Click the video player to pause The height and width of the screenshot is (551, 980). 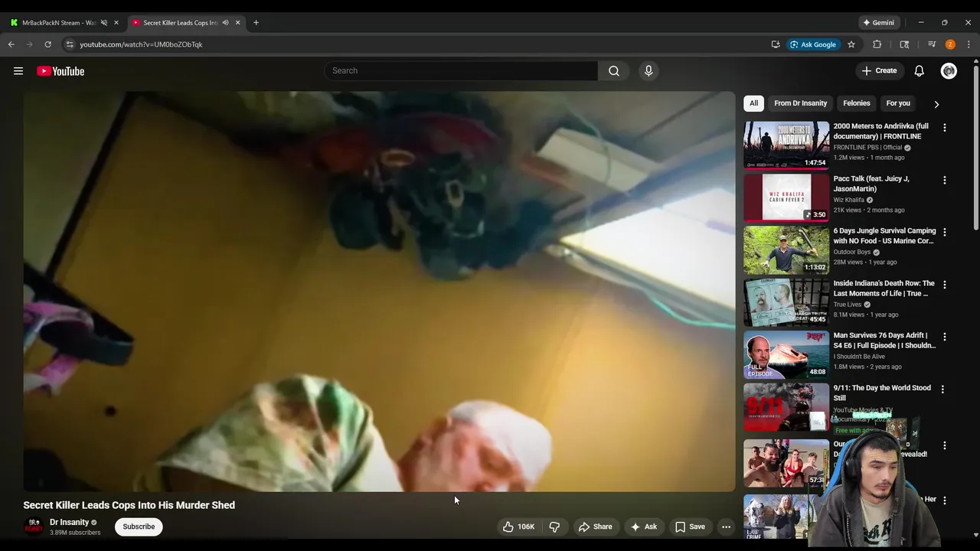tap(379, 292)
